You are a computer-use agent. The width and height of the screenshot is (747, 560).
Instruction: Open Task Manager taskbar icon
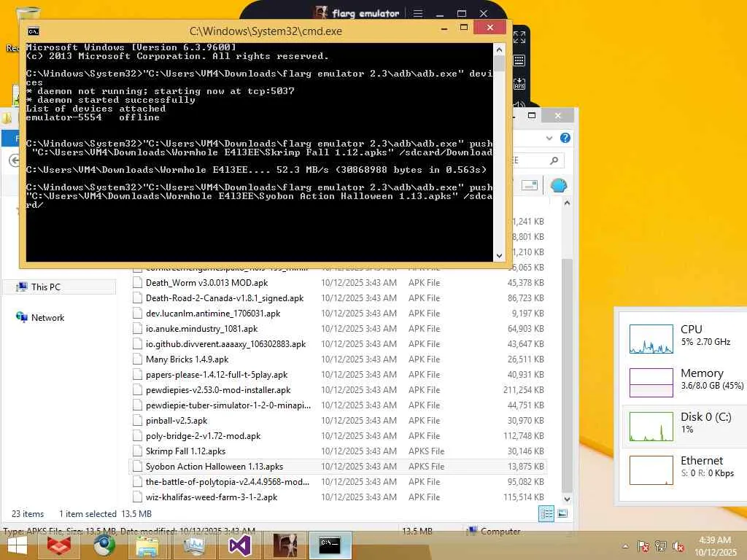(193, 545)
